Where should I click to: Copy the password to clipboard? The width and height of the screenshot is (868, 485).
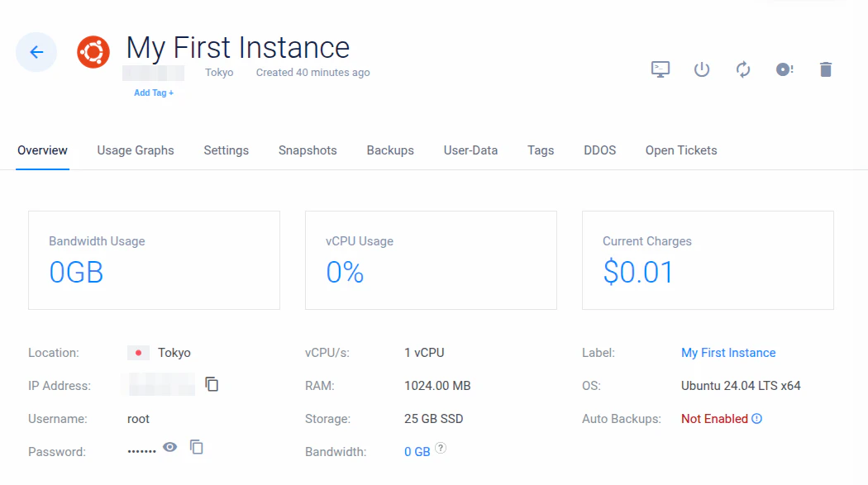(197, 447)
